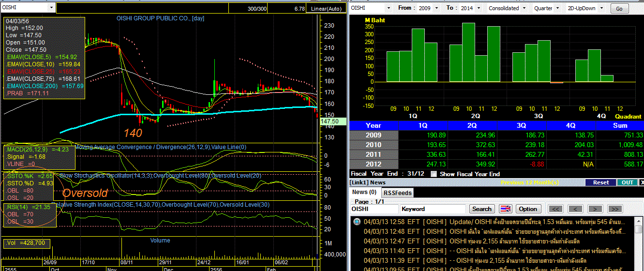
Task: Click the Vol =428,700 volume label
Action: click(x=26, y=243)
